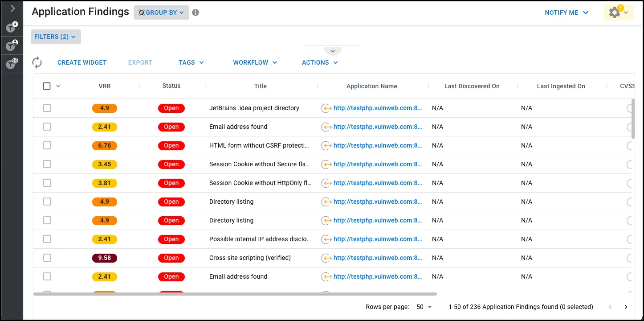Click the Export button
The height and width of the screenshot is (321, 644).
[140, 62]
